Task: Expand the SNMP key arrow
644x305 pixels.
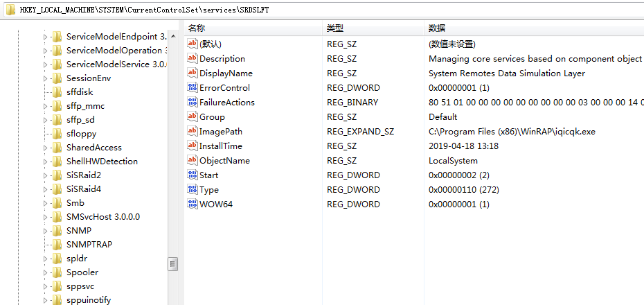Action: 46,231
